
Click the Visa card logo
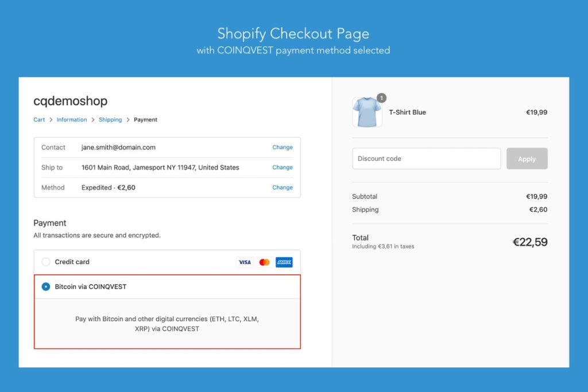coord(245,262)
